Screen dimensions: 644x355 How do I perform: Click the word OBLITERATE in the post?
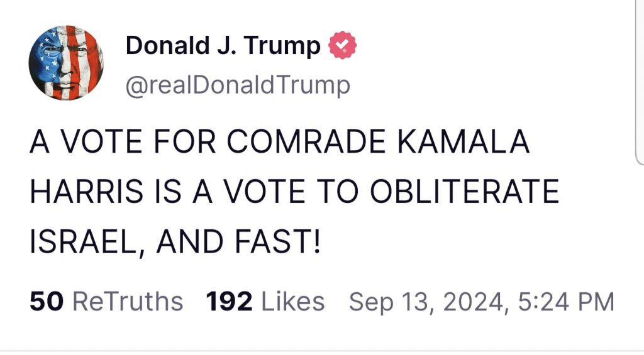(x=465, y=191)
